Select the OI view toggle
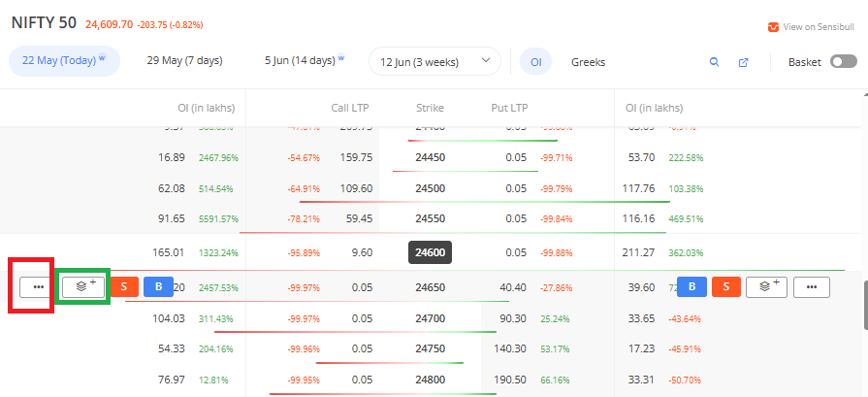This screenshot has height=397, width=868. (535, 62)
